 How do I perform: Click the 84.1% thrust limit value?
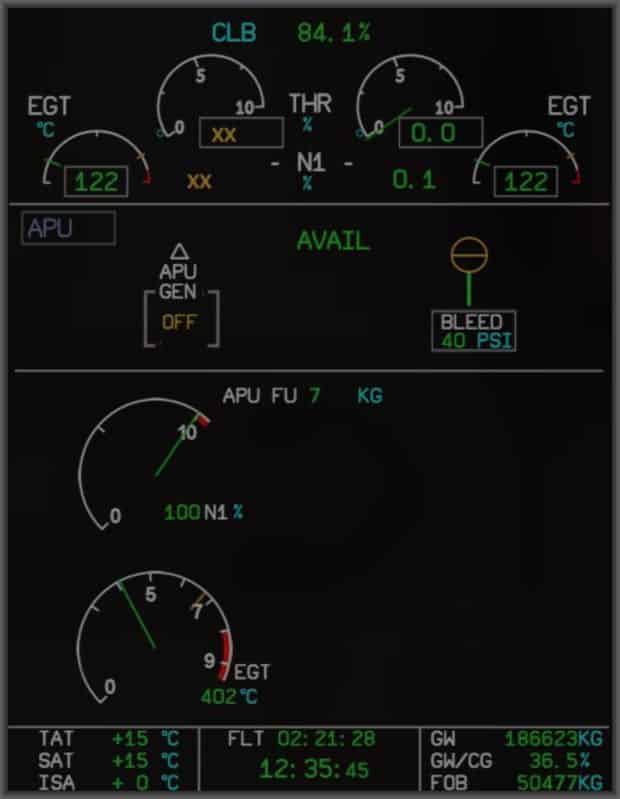click(x=334, y=33)
